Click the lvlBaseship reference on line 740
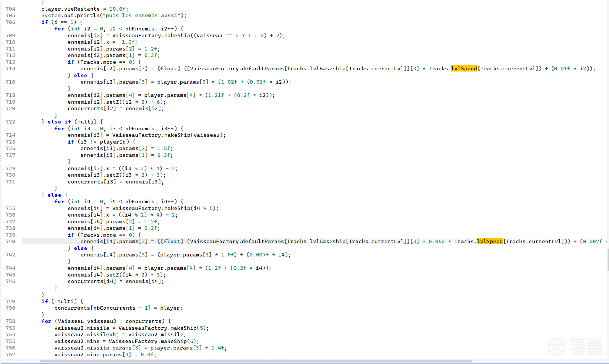The height and width of the screenshot is (364, 609). pos(327,241)
